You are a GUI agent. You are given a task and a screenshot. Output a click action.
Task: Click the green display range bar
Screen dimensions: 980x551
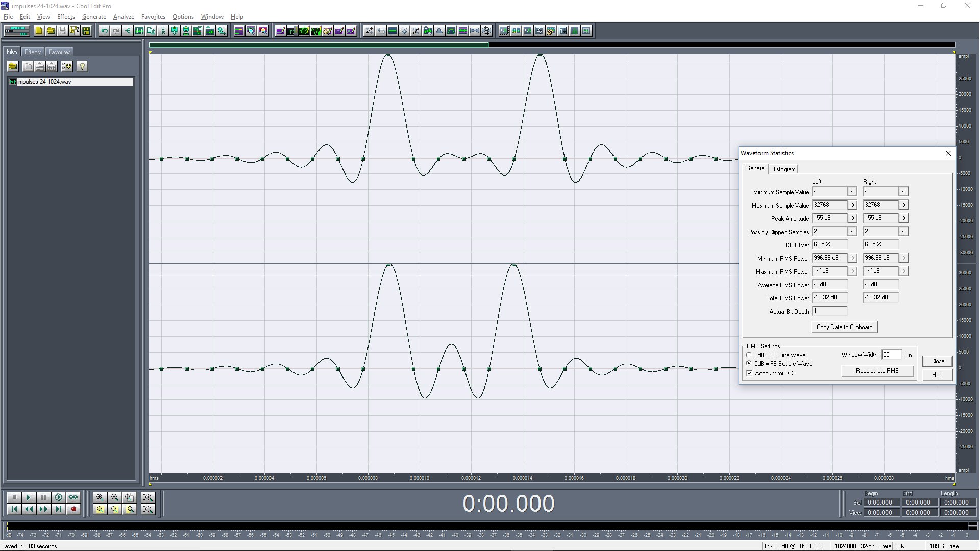(x=319, y=45)
